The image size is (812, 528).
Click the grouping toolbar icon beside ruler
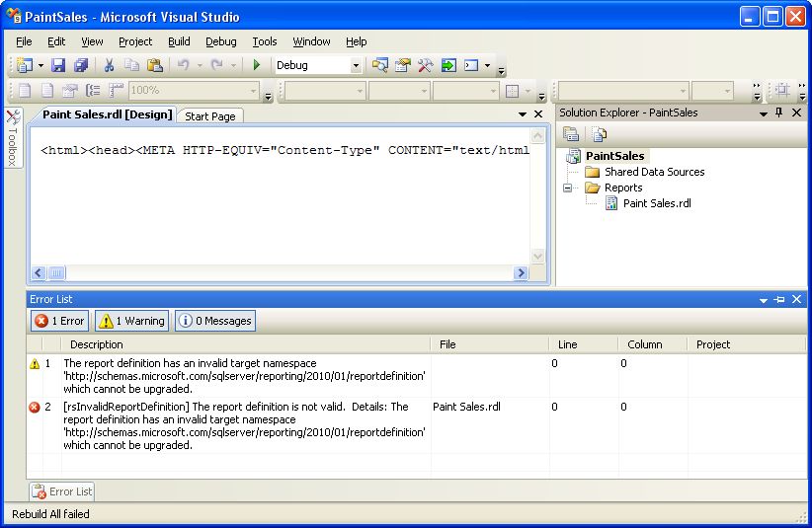93,91
